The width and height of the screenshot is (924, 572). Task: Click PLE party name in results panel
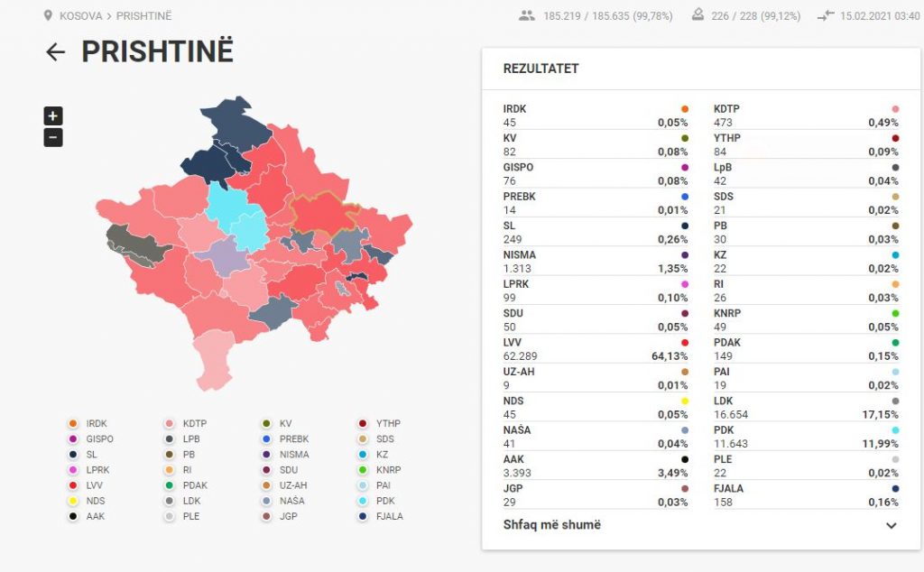[x=723, y=459]
